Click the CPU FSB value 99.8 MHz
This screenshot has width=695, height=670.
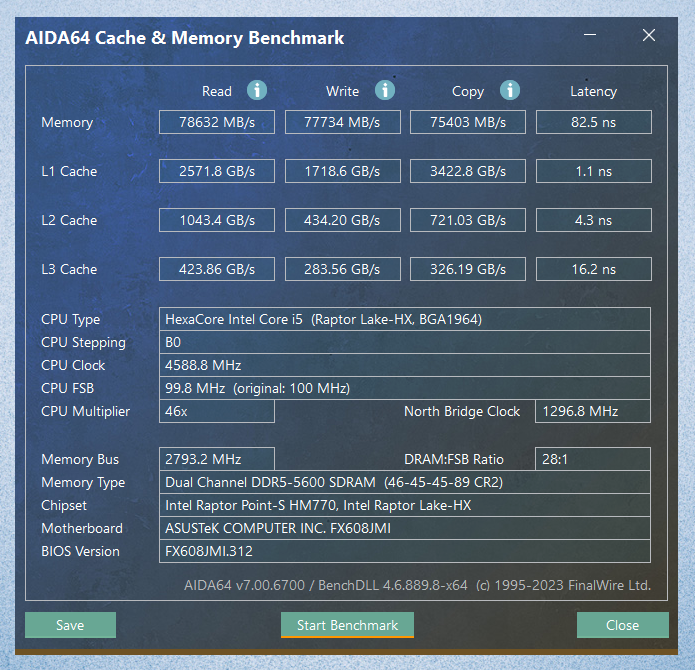[x=405, y=388]
